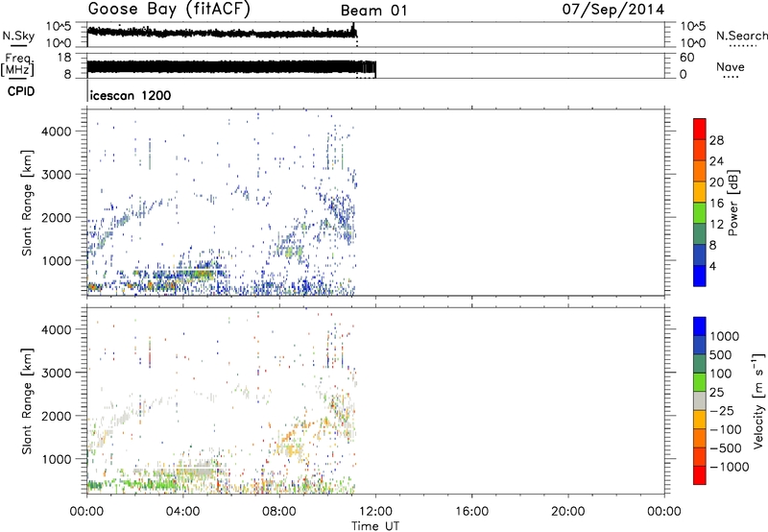768x532 pixels.
Task: Click the "18" tick on frequency axis
Action: pos(64,58)
